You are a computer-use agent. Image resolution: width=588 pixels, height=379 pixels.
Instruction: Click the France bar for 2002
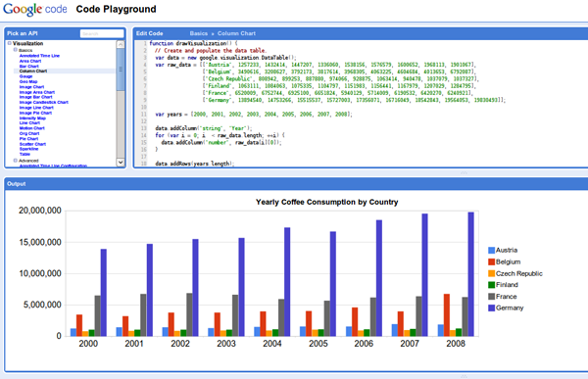pos(189,314)
